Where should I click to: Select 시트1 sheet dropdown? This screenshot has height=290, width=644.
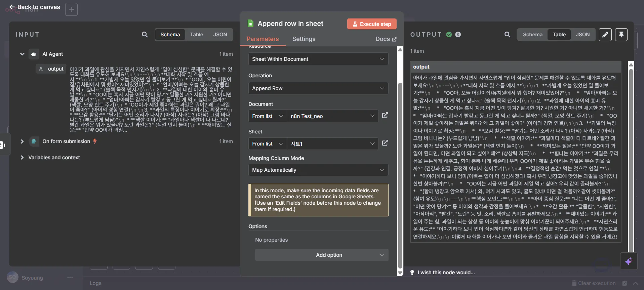(332, 143)
